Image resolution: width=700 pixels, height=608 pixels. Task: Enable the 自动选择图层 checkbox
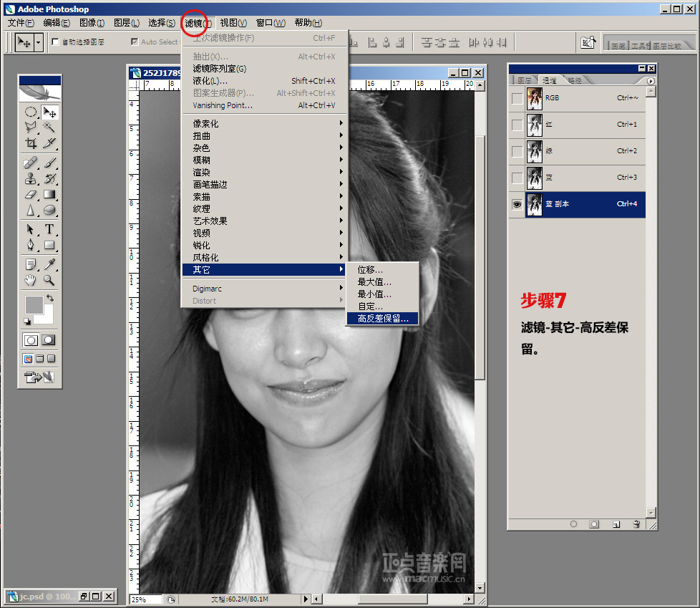point(56,42)
